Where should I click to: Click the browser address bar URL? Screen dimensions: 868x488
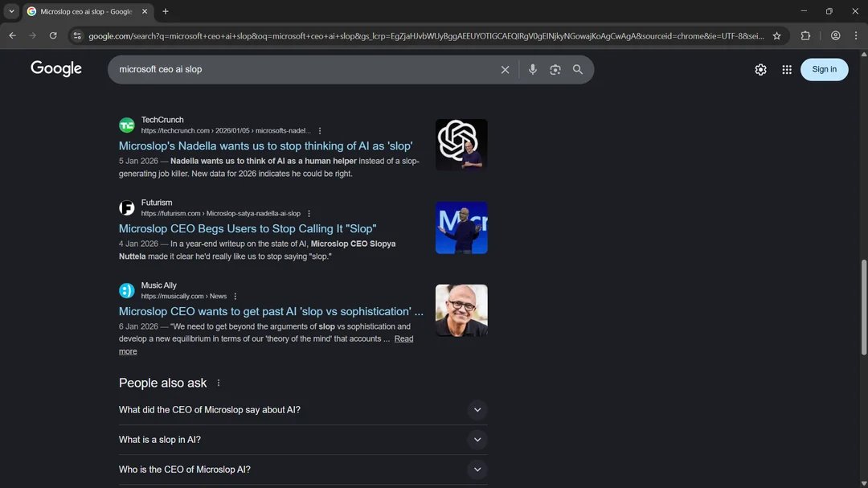tap(426, 36)
